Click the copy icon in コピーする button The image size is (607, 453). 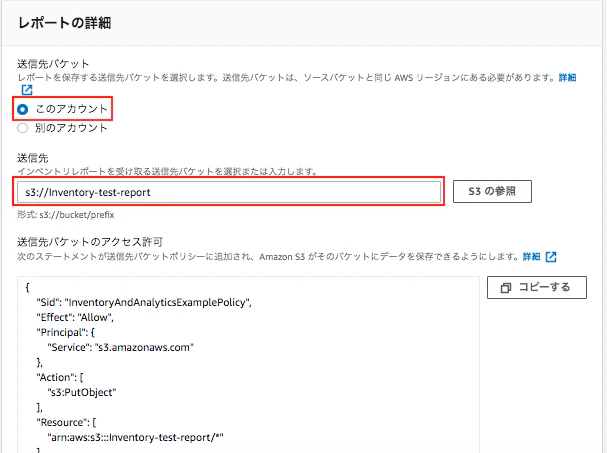click(506, 288)
